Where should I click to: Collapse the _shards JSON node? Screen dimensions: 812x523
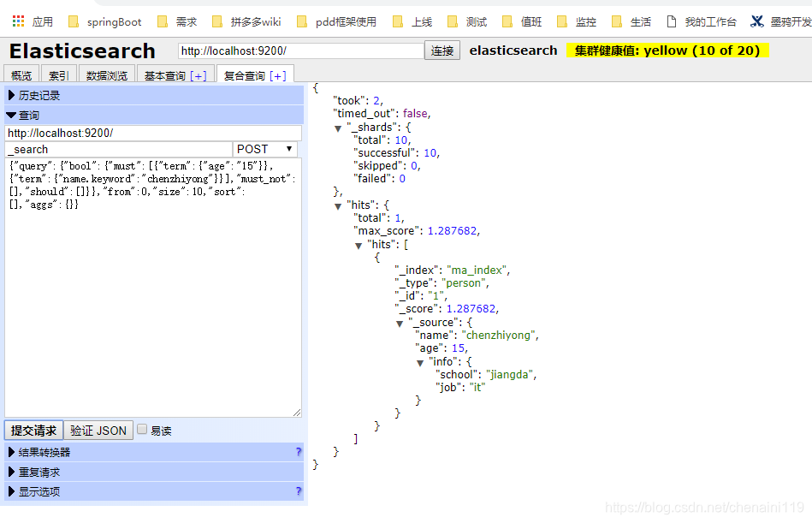click(338, 128)
